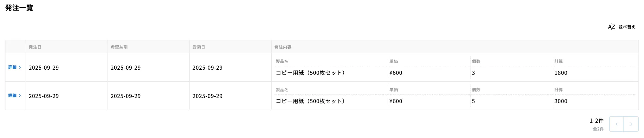Click the 発注日 column header
The image size is (644, 138).
point(35,47)
